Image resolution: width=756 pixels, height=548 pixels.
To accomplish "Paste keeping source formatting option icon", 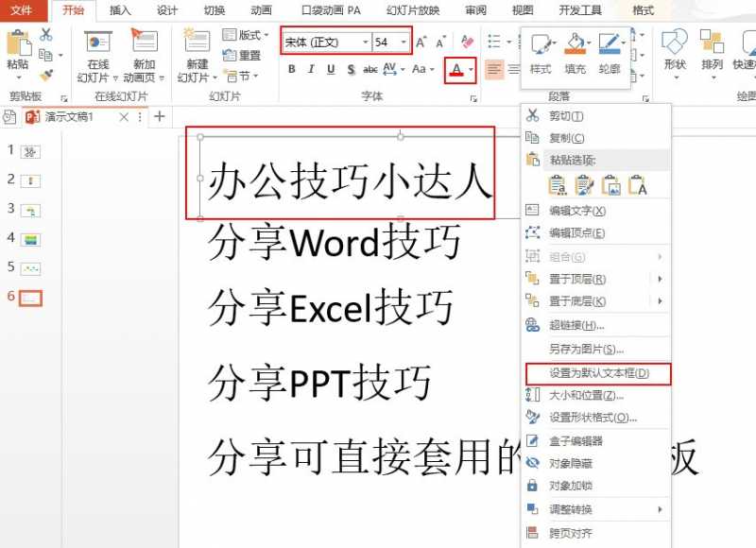I will [x=584, y=185].
